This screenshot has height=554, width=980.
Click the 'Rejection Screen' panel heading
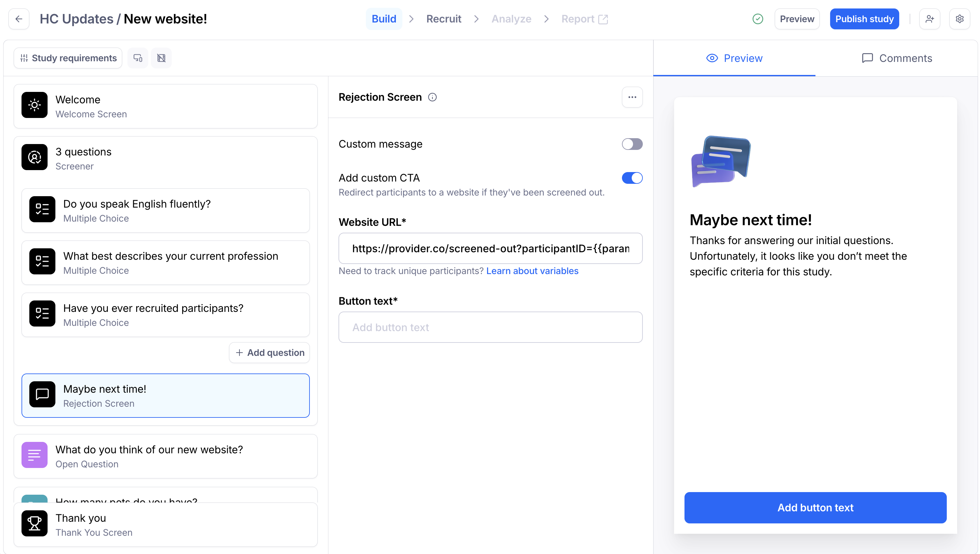(380, 97)
